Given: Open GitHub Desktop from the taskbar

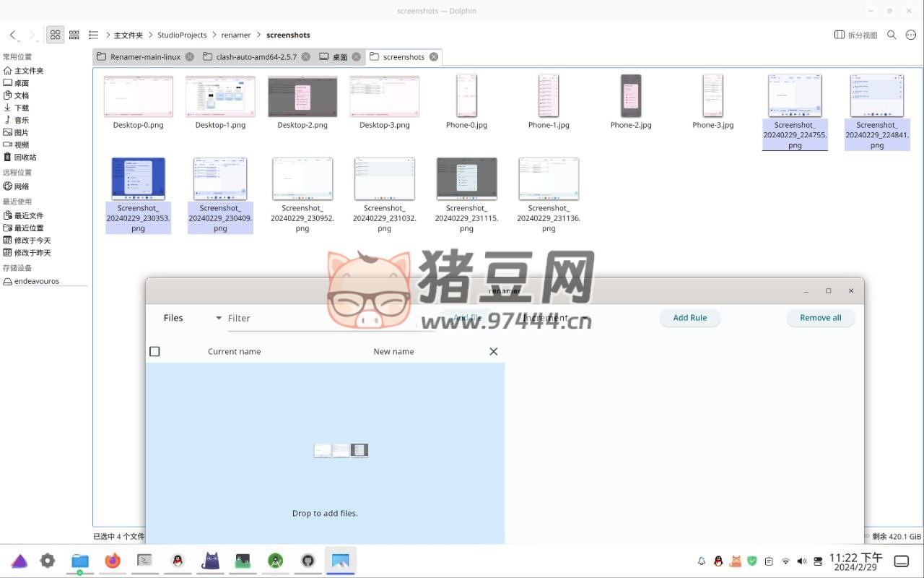Looking at the screenshot, I should 308,561.
